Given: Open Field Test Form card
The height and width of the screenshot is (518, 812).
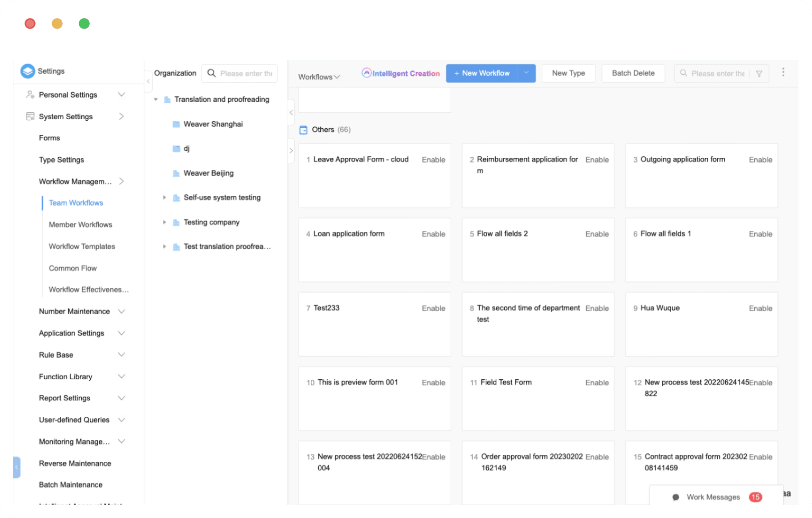Looking at the screenshot, I should coord(538,398).
